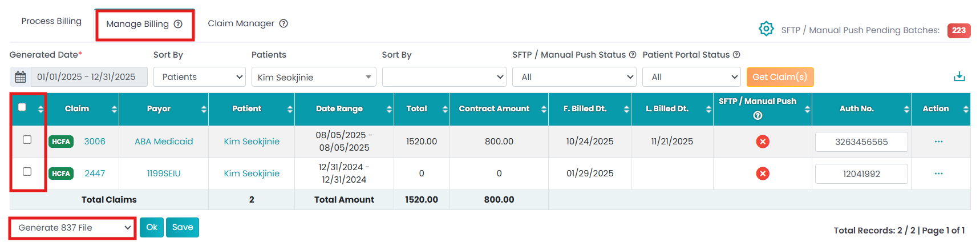Image resolution: width=980 pixels, height=250 pixels.
Task: Click the calendar icon for Generated Date
Action: tap(21, 77)
